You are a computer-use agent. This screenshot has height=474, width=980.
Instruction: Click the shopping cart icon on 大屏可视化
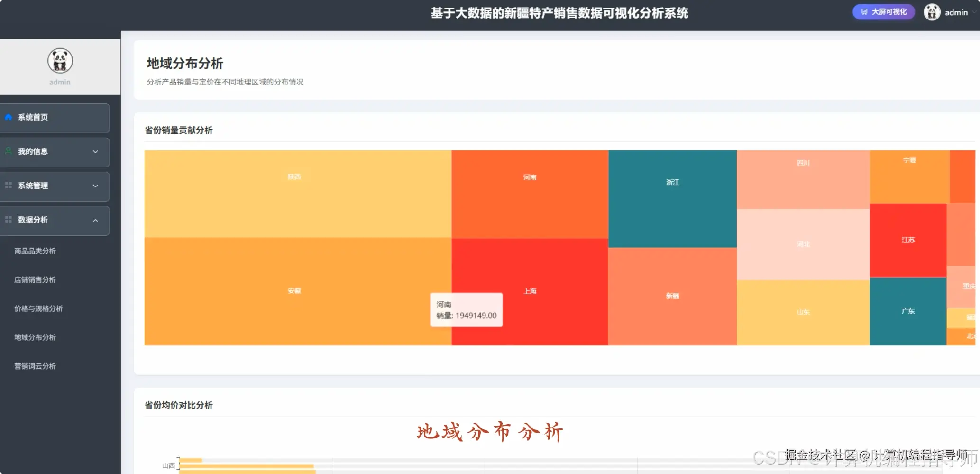tap(864, 12)
